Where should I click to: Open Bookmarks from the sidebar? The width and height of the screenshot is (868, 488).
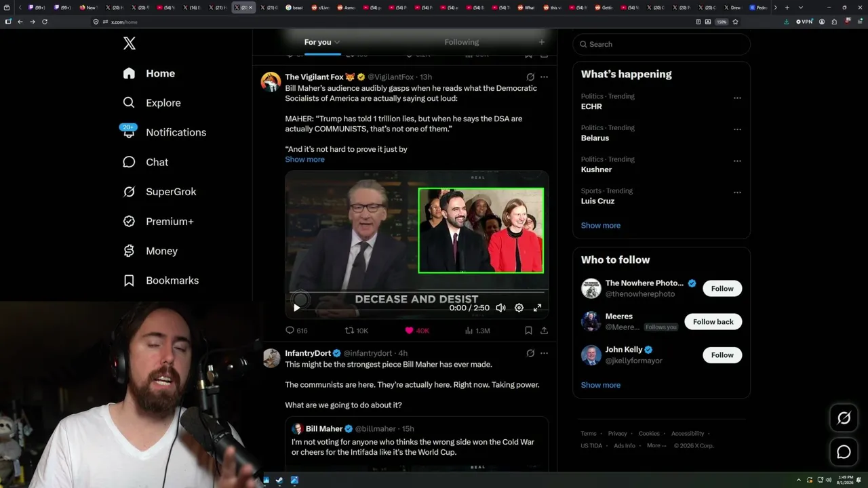point(160,281)
